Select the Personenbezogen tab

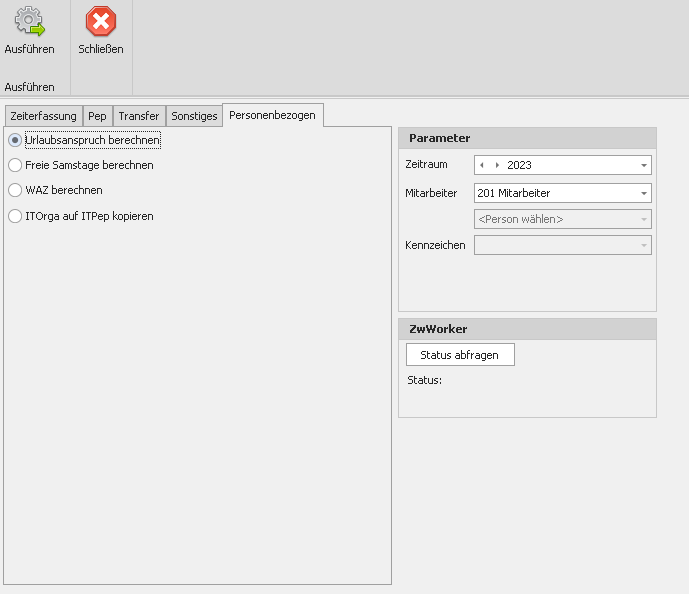[x=272, y=115]
